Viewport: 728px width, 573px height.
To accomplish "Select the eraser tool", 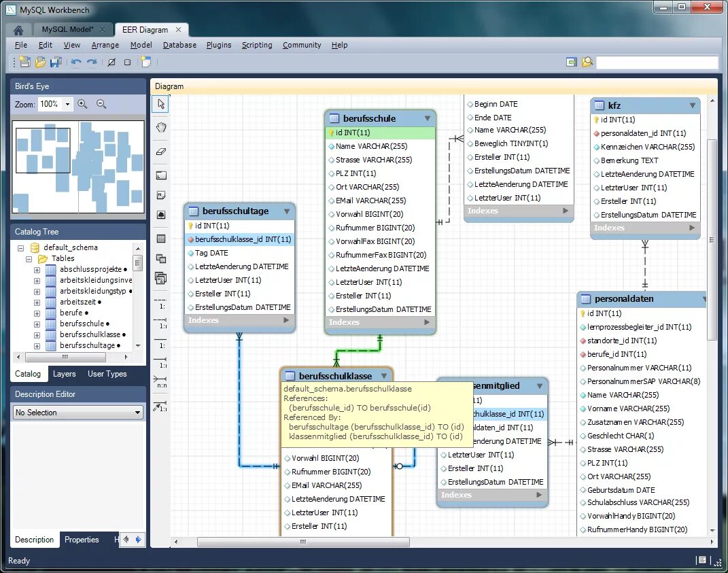I will click(x=160, y=152).
